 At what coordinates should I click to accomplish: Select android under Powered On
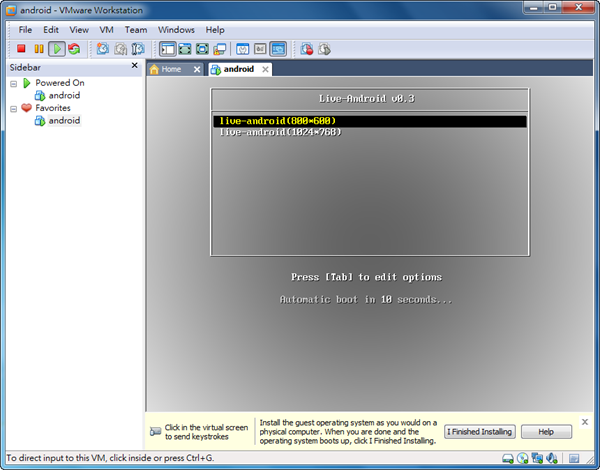click(x=64, y=95)
